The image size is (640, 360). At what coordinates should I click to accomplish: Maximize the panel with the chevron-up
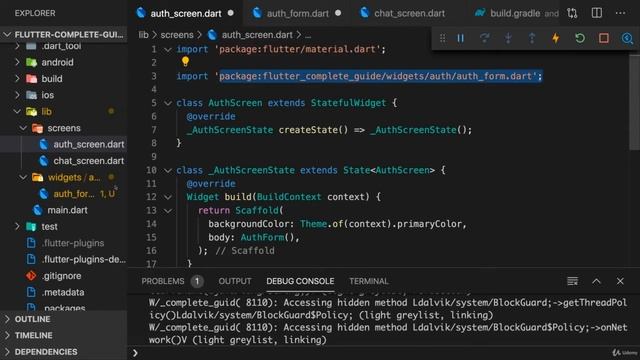click(596, 281)
